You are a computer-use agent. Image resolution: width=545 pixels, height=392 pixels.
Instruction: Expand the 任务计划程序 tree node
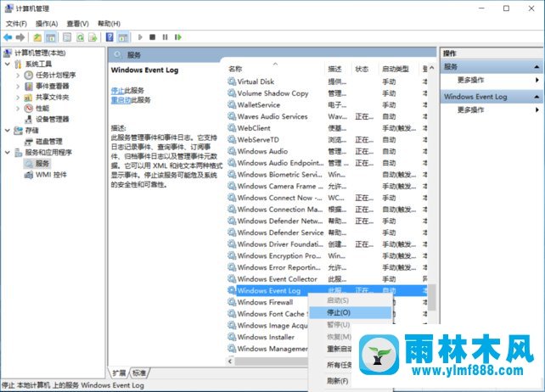click(x=18, y=75)
